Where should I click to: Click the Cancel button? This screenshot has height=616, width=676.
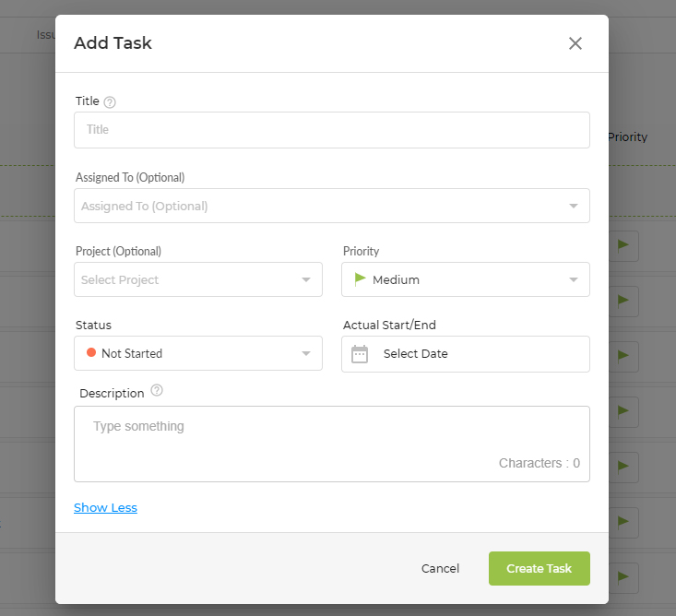coord(440,569)
